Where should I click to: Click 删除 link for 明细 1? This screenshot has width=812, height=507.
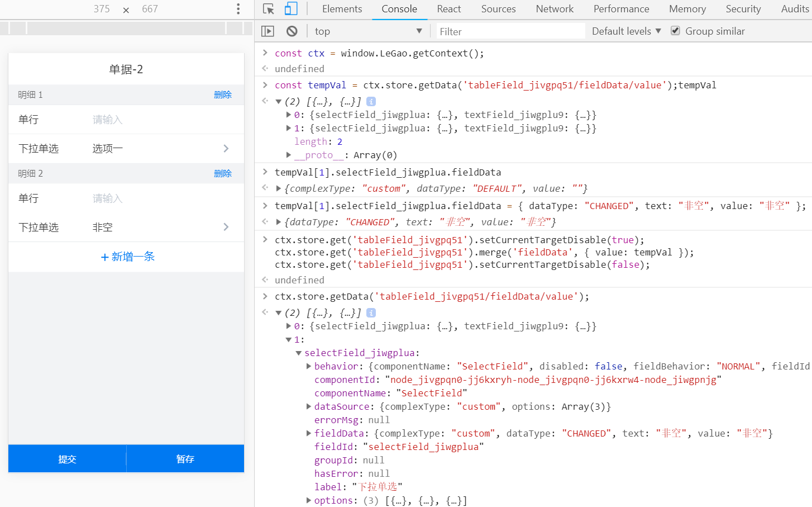coord(223,95)
